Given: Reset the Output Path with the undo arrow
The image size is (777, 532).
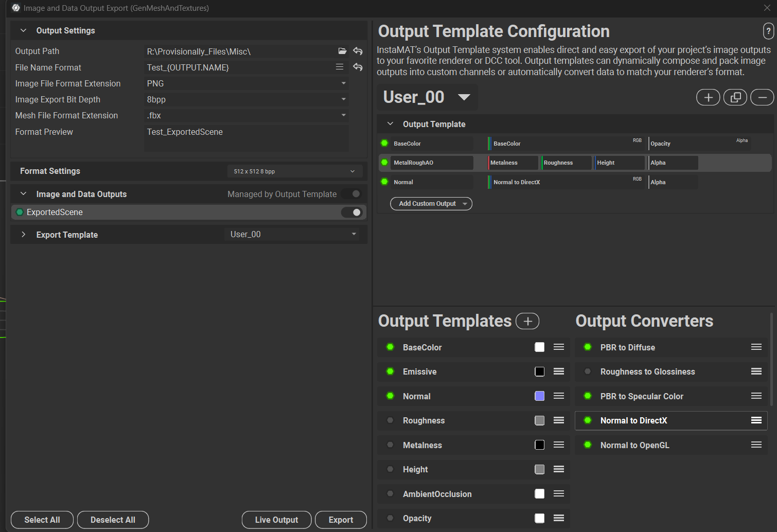Looking at the screenshot, I should click(358, 51).
